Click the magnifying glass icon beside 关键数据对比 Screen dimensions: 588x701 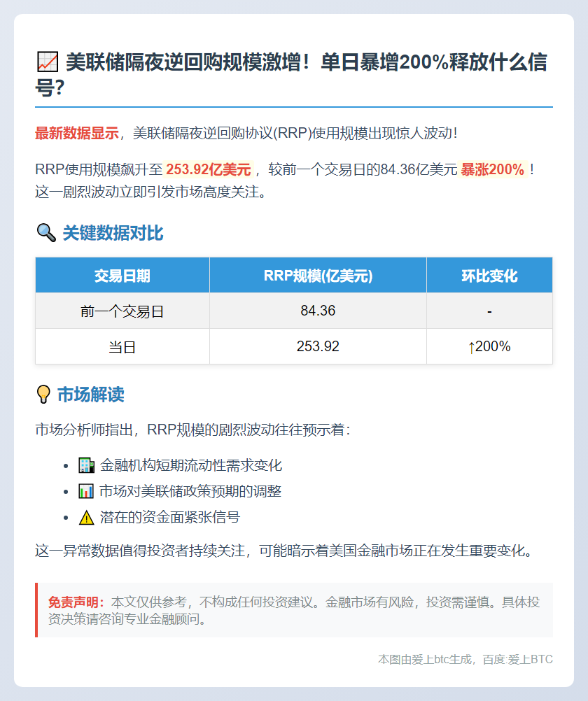pos(45,232)
